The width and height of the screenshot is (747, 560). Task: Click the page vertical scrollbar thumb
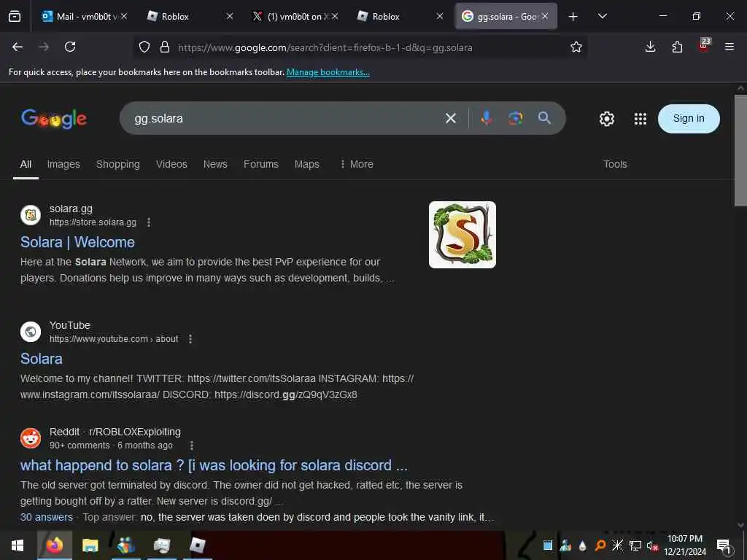[x=740, y=150]
